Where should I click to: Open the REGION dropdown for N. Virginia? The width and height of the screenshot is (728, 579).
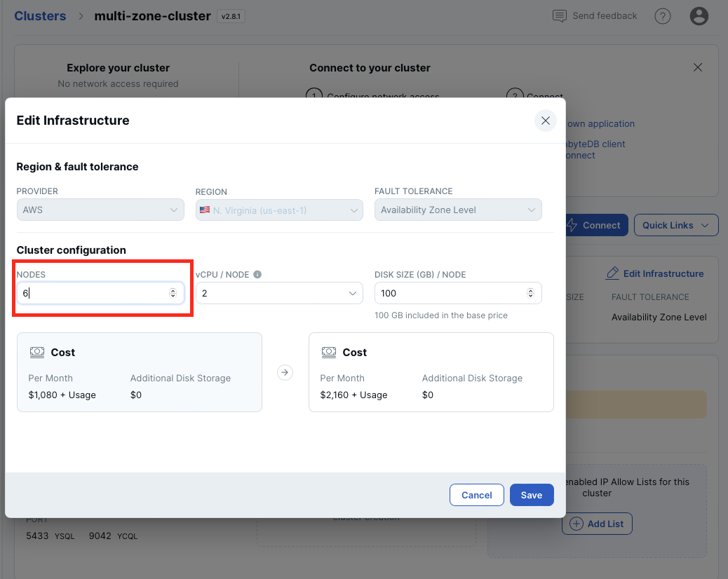coord(279,209)
